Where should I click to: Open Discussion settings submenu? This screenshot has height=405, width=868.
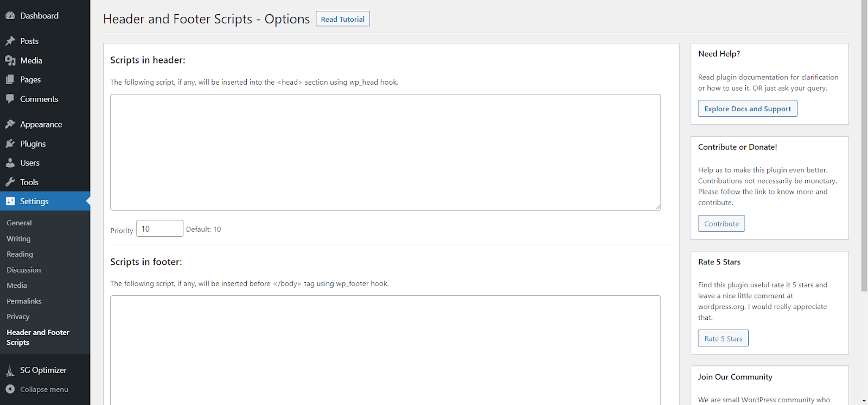23,270
